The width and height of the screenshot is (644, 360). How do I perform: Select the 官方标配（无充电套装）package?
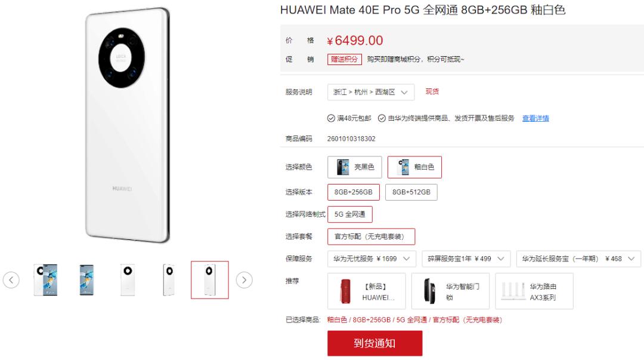pos(371,236)
